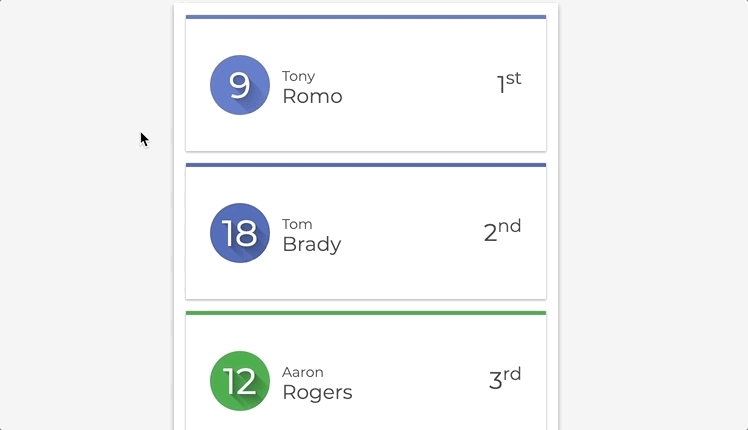The image size is (748, 430).
Task: Click green stripe atop Aaron Rogers card
Action: (x=366, y=313)
